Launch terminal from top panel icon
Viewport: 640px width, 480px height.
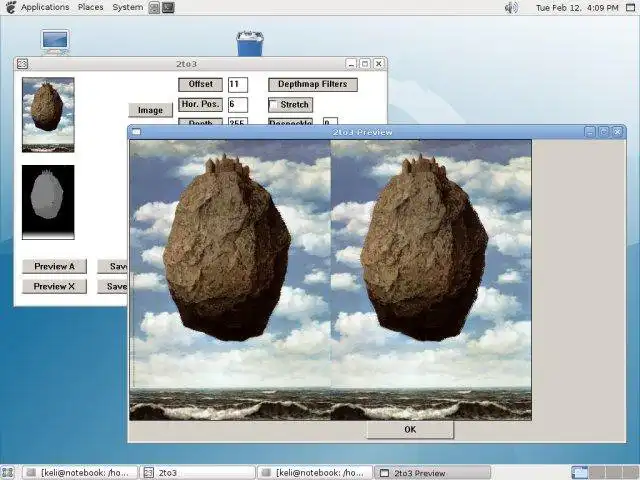[x=168, y=7]
